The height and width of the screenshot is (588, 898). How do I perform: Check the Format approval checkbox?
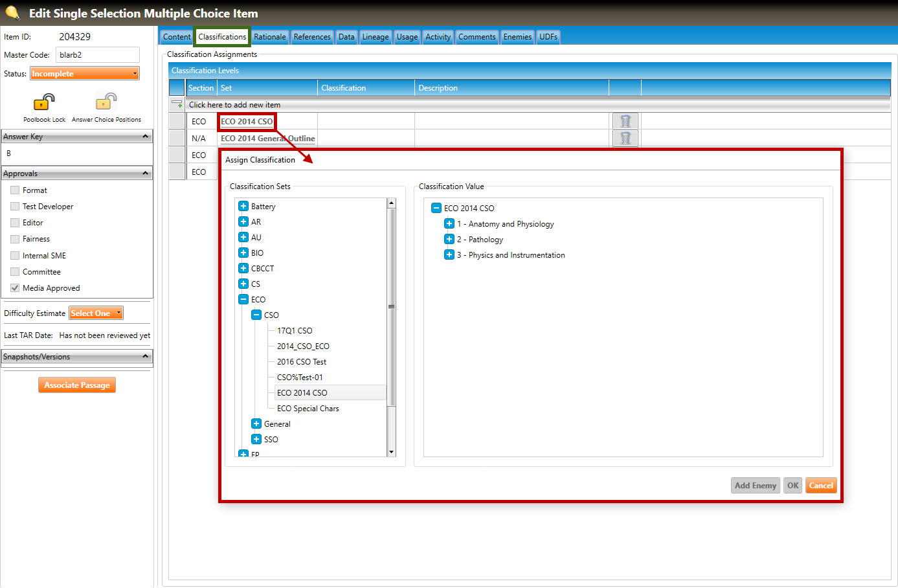15,190
